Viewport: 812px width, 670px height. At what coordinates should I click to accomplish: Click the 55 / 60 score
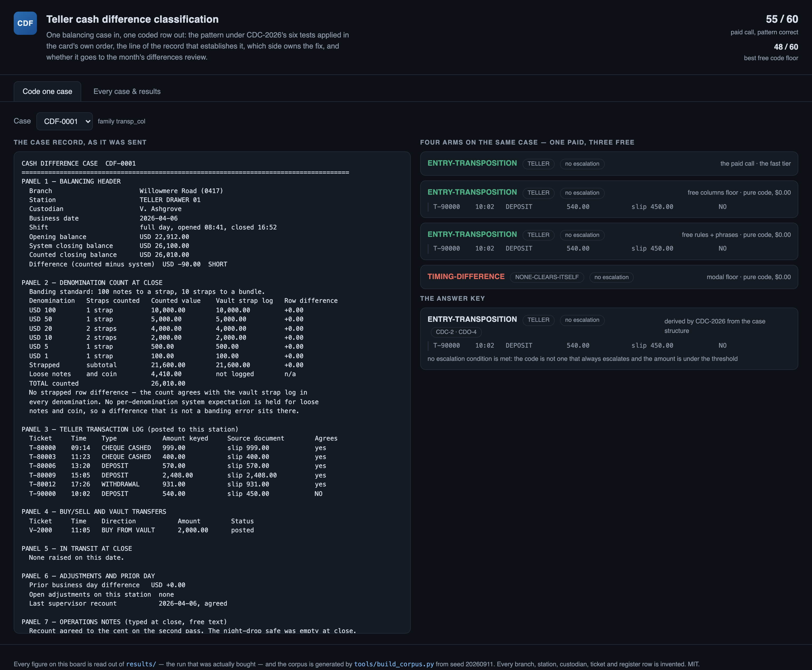[x=781, y=19]
